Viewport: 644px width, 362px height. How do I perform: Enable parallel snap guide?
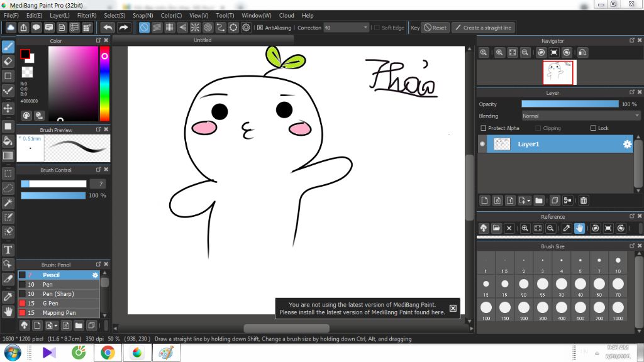click(x=157, y=28)
